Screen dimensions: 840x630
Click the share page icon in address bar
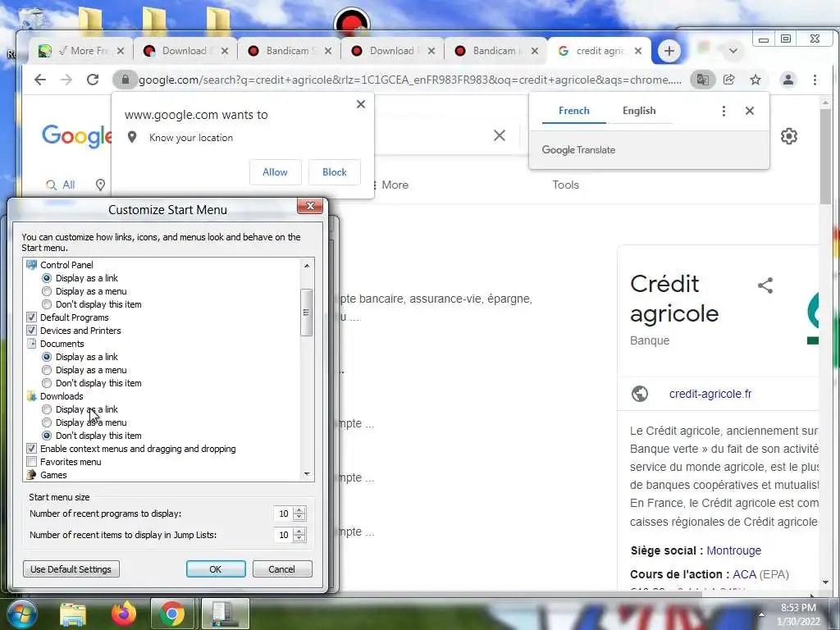click(x=728, y=80)
